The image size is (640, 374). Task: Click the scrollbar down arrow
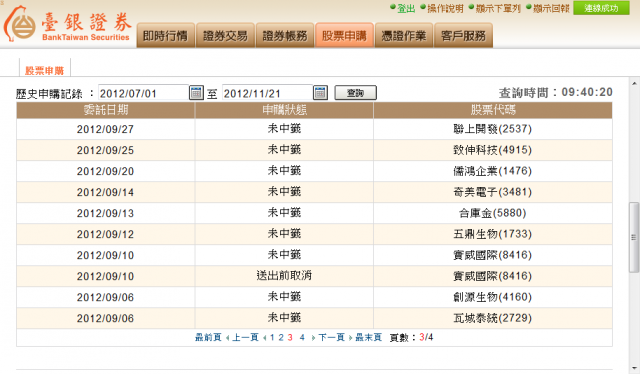(634, 368)
